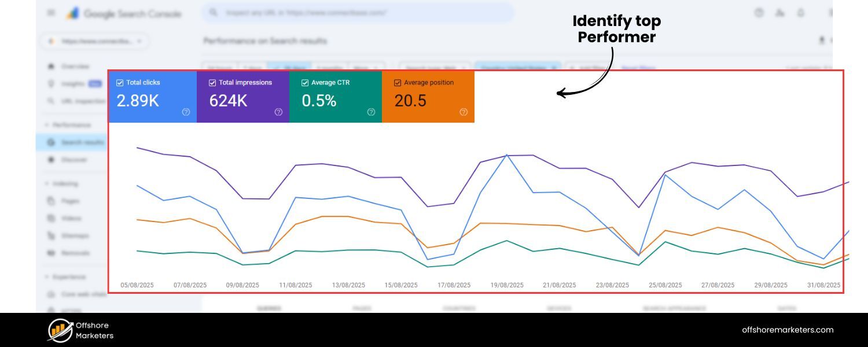
Task: Show the Average position help tooltip
Action: [463, 113]
